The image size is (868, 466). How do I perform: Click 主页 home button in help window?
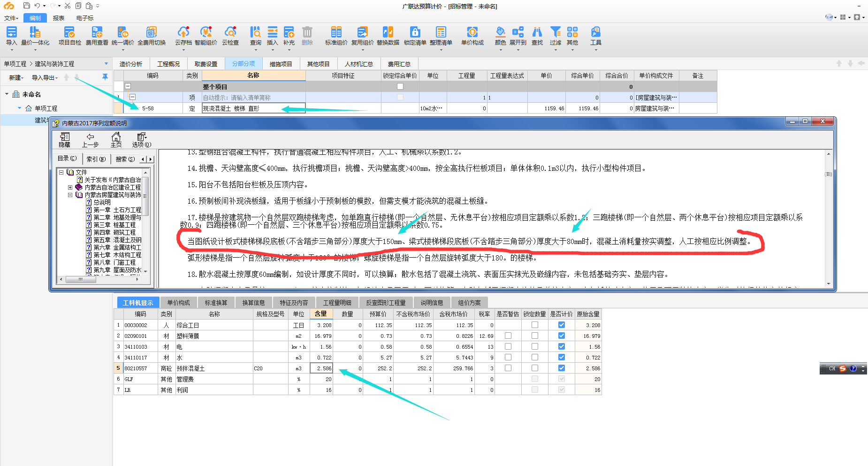pyautogui.click(x=116, y=140)
